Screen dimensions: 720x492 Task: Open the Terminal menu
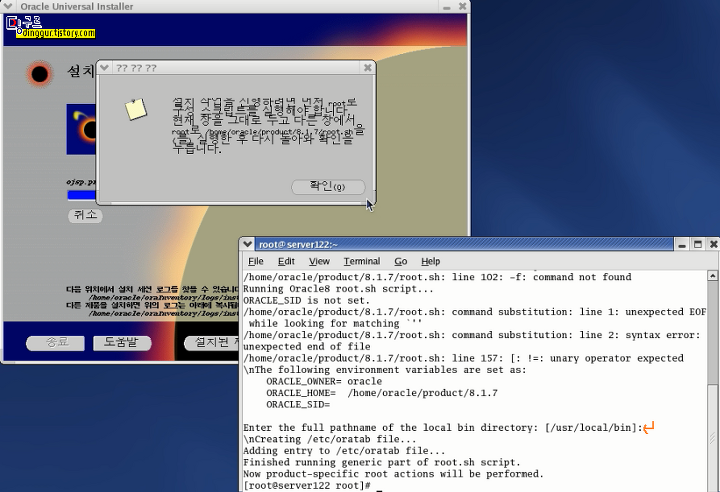(362, 261)
